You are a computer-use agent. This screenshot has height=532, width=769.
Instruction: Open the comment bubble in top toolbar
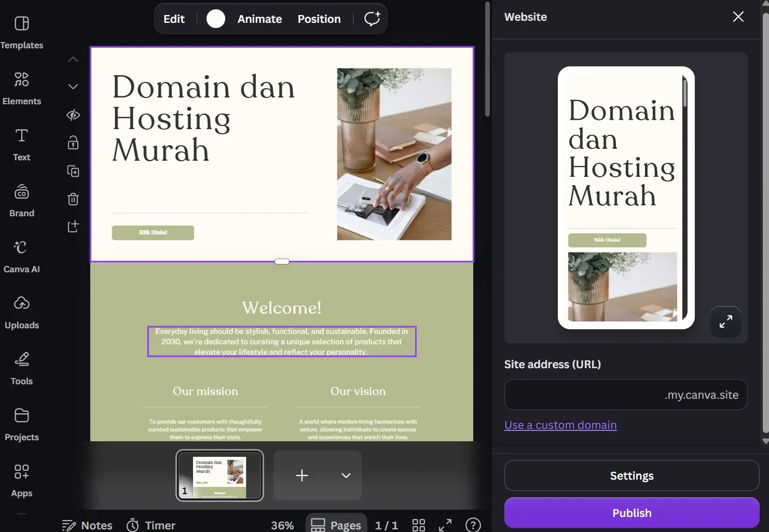[x=372, y=19]
